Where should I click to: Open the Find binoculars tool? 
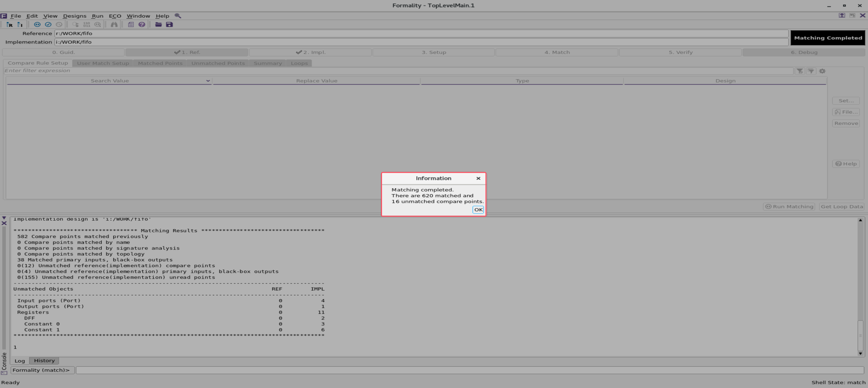(x=114, y=24)
